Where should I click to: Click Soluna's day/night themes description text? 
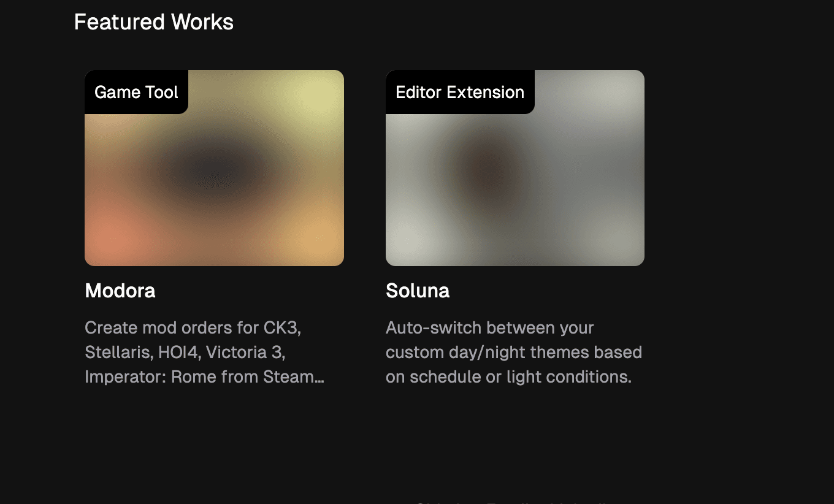click(x=514, y=352)
